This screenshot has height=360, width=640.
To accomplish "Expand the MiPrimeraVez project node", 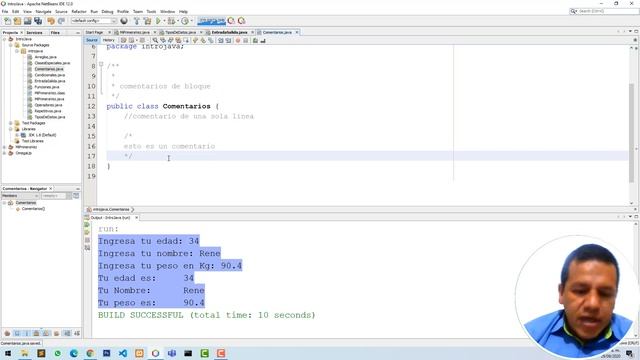I will (x=5, y=147).
